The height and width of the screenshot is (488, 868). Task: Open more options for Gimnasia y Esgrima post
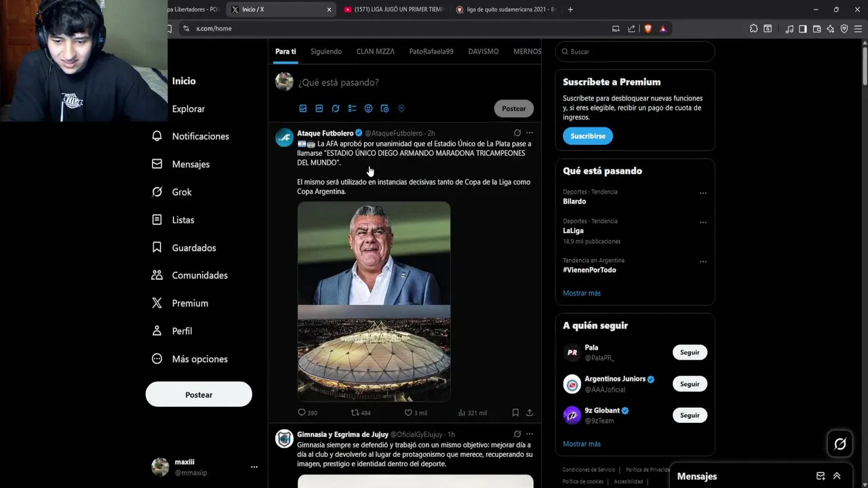[x=530, y=434]
